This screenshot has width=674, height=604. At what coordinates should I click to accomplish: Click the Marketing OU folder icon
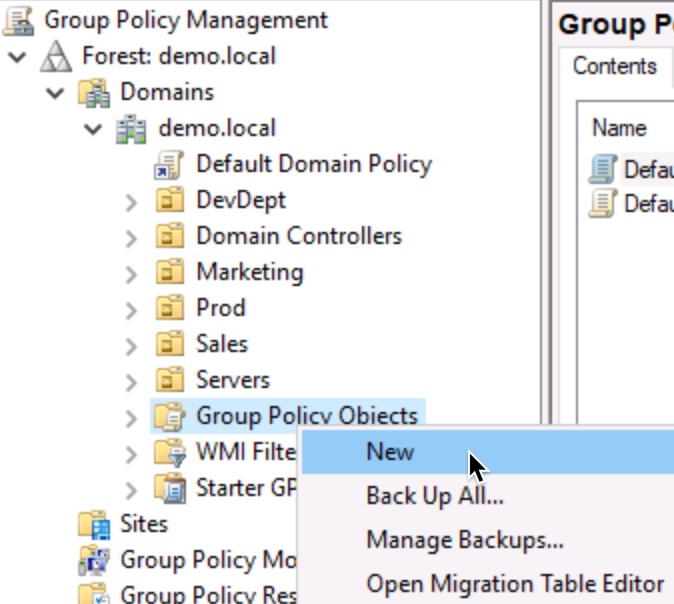(x=170, y=272)
